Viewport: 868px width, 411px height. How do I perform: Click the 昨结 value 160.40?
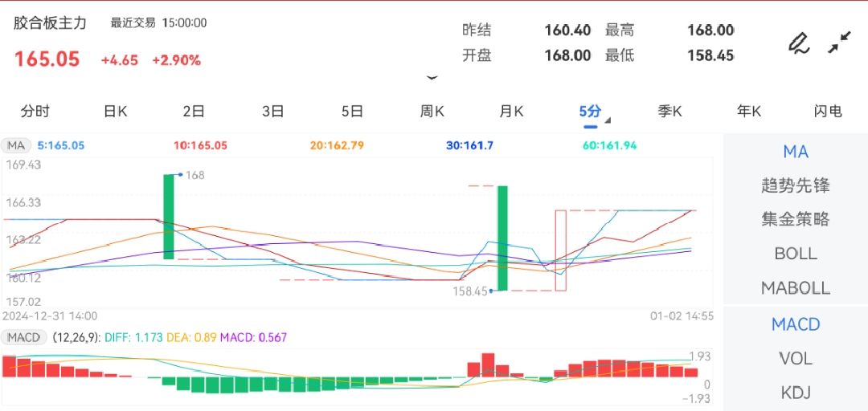(567, 30)
